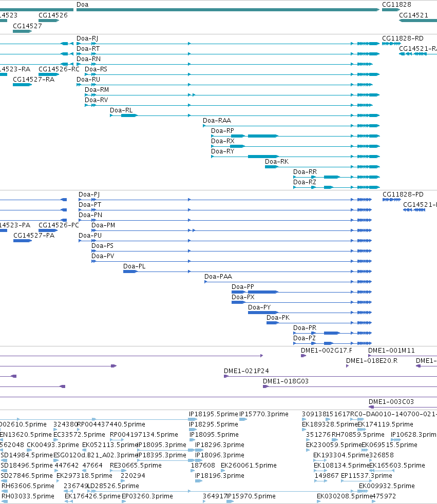This screenshot has width=437, height=504.
Task: Open the CG11828-PD polypeptide
Action: click(x=403, y=195)
